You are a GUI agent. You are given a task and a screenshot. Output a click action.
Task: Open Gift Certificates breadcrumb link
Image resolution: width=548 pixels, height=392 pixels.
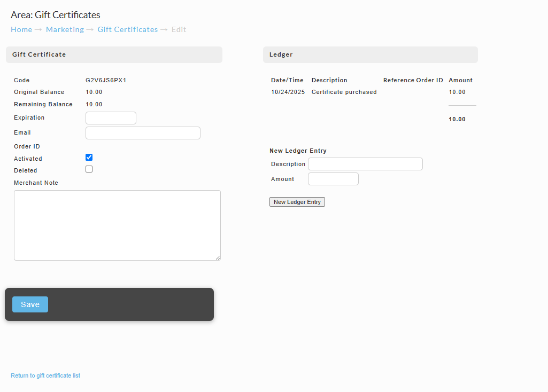(x=128, y=30)
